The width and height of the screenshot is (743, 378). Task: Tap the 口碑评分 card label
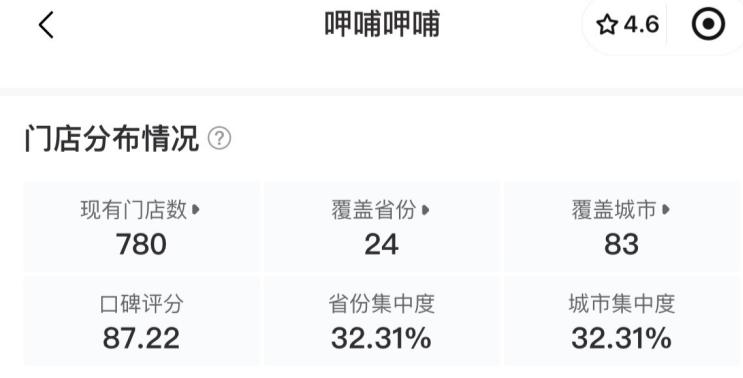pos(142,304)
